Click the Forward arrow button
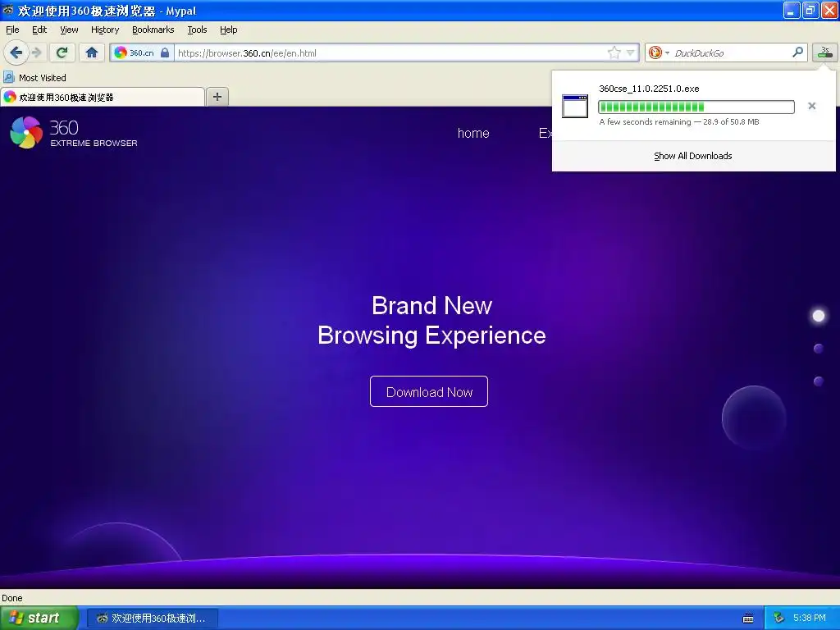The height and width of the screenshot is (630, 840). point(36,52)
